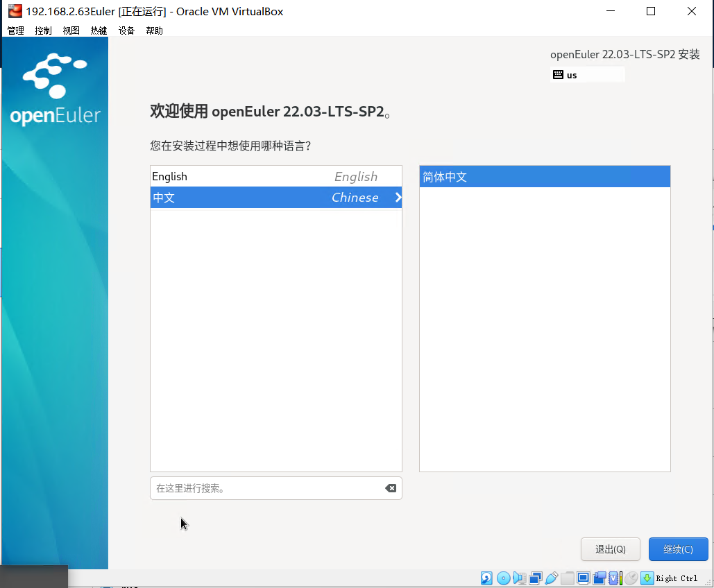Open the 帮助 menu
This screenshot has height=588, width=714.
(154, 31)
